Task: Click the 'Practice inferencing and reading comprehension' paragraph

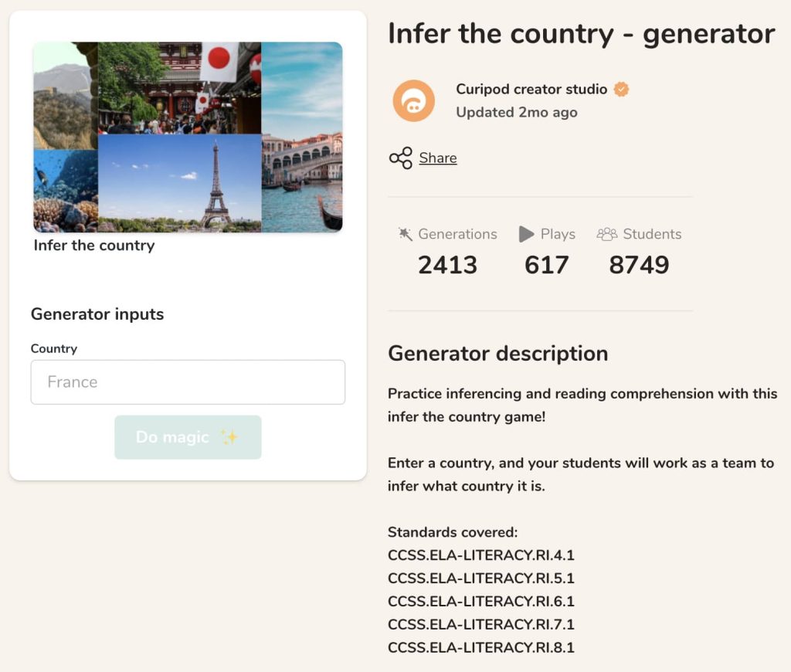Action: pyautogui.click(x=582, y=405)
